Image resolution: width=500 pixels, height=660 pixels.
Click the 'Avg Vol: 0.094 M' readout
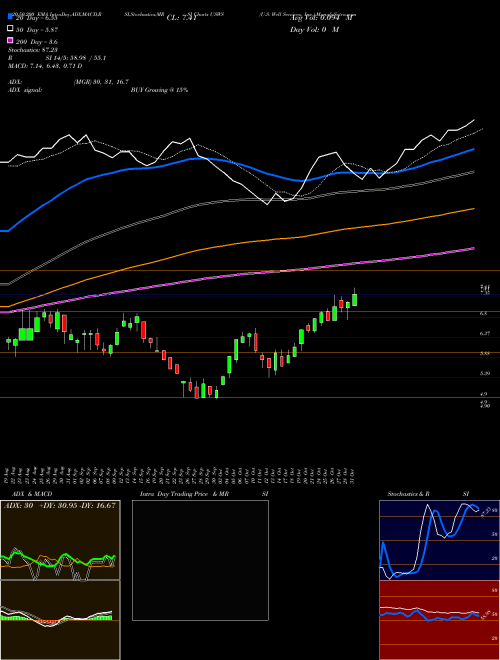(322, 18)
